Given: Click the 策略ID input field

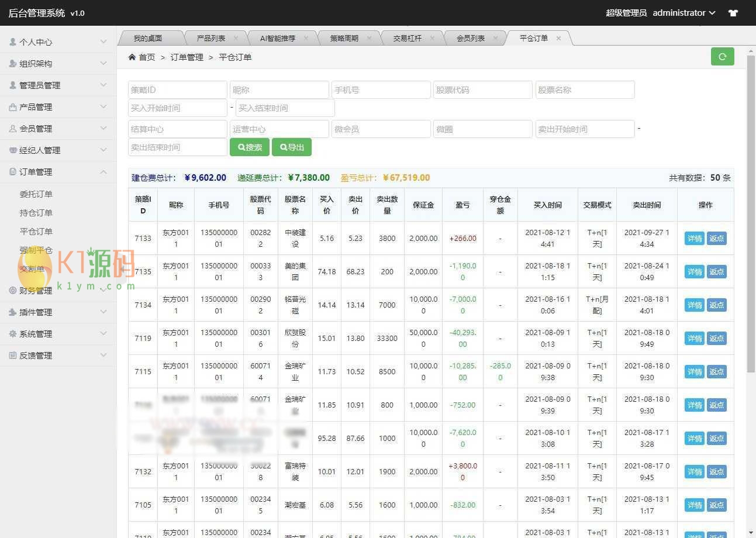Looking at the screenshot, I should click(x=177, y=89).
